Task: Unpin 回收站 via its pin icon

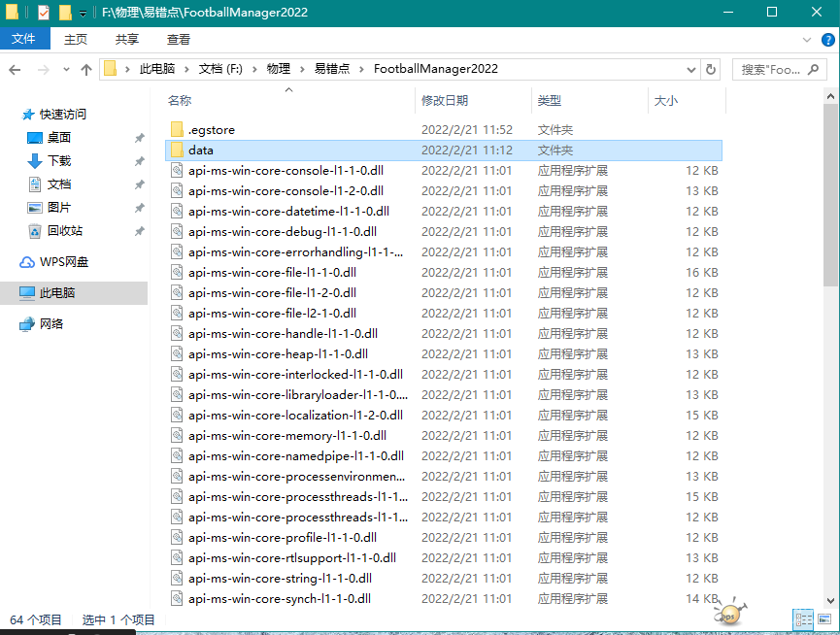Action: (x=139, y=231)
